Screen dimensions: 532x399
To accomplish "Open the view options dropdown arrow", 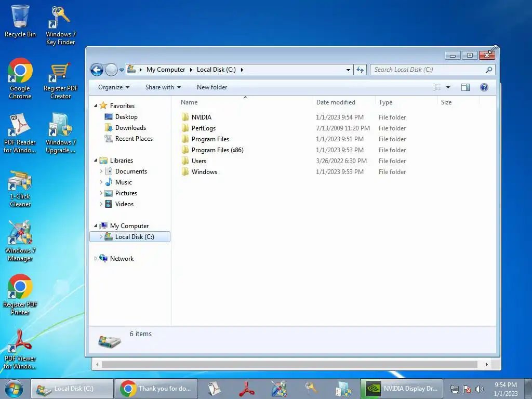I will click(x=448, y=87).
